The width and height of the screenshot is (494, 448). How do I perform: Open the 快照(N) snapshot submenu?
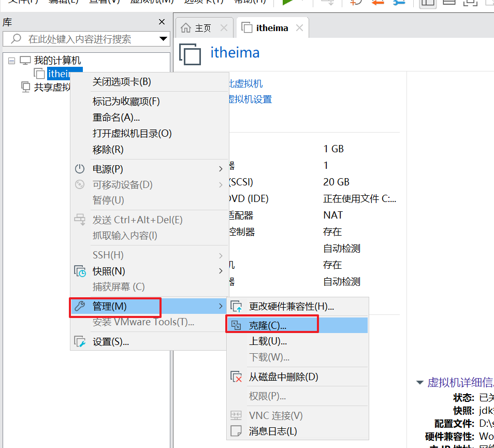pyautogui.click(x=149, y=271)
